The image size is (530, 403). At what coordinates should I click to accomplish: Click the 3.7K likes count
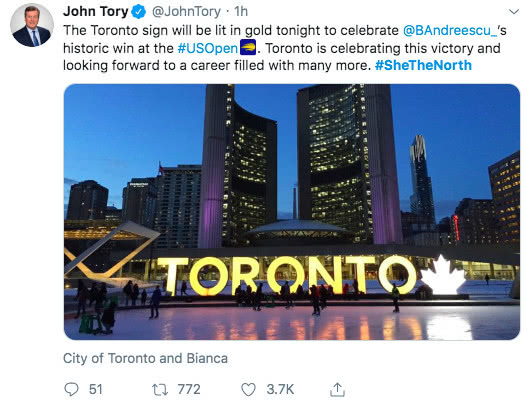280,389
